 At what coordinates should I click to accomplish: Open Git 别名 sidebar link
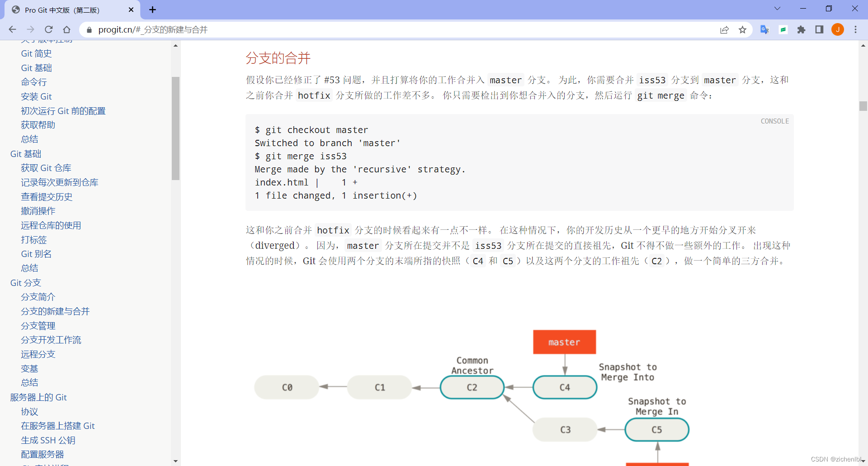click(x=36, y=254)
